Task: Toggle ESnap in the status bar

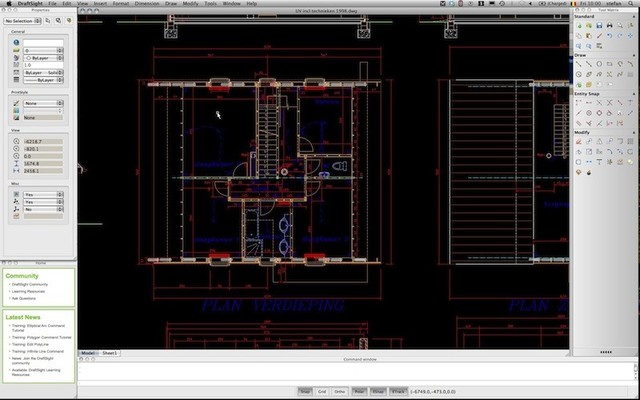Action: (378, 391)
